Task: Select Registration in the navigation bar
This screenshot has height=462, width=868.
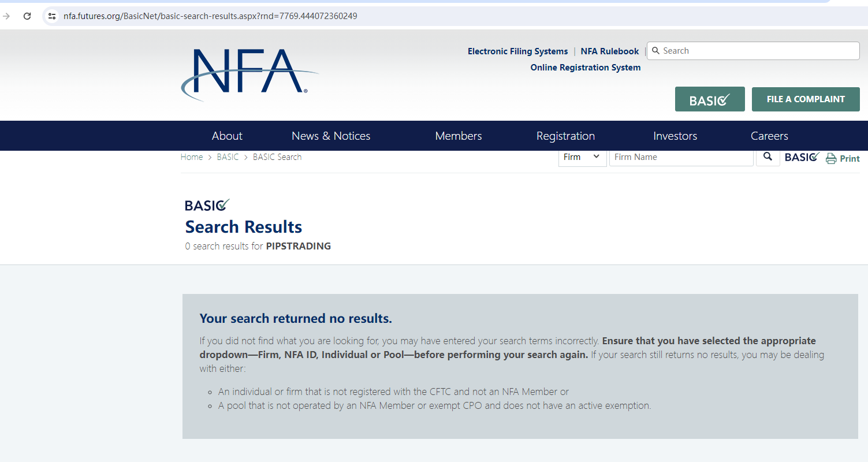Action: [565, 136]
